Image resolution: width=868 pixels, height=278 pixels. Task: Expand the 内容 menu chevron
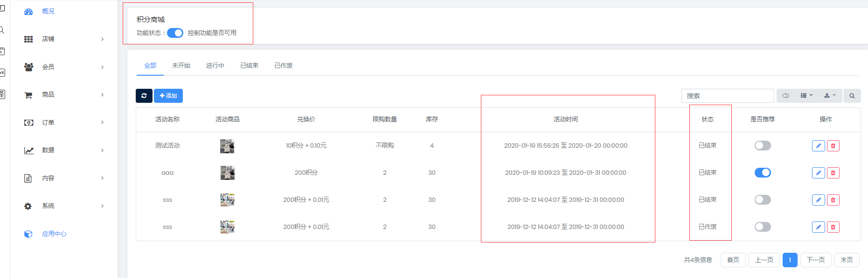103,178
